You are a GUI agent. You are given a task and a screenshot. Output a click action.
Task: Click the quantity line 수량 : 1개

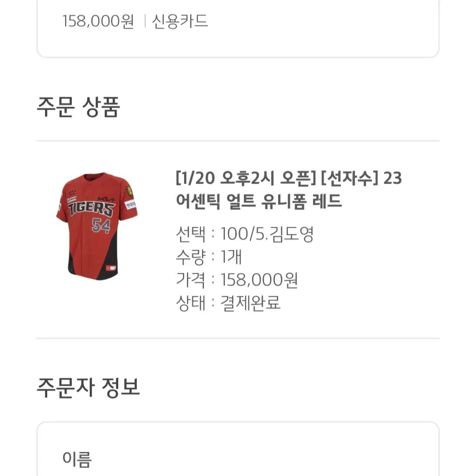tap(209, 257)
